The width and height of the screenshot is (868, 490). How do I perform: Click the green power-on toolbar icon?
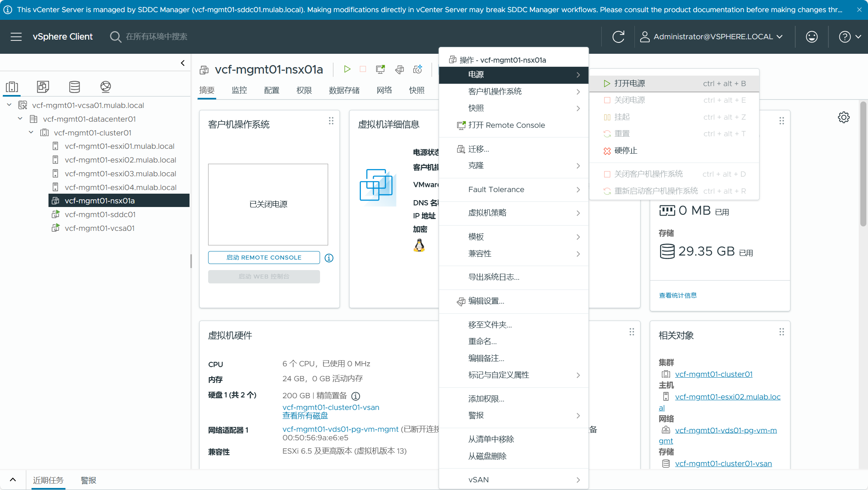tap(347, 70)
